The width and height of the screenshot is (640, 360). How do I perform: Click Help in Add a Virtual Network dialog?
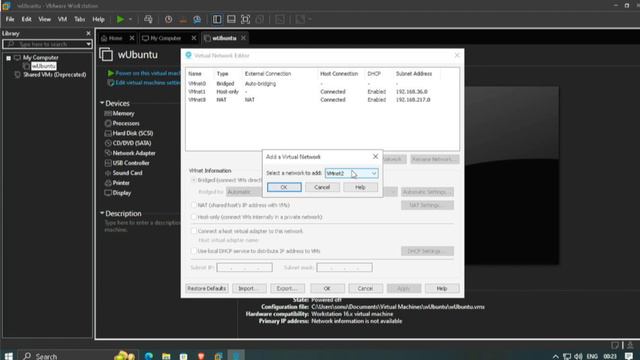tap(360, 187)
